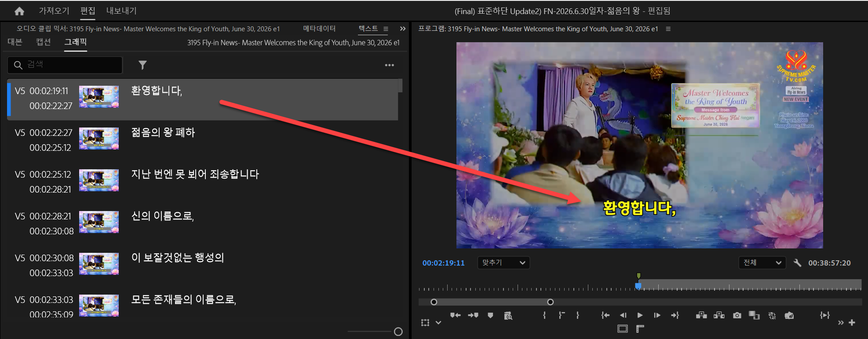The width and height of the screenshot is (868, 339).
Task: Open the three-dots options menu in text panel
Action: [390, 65]
